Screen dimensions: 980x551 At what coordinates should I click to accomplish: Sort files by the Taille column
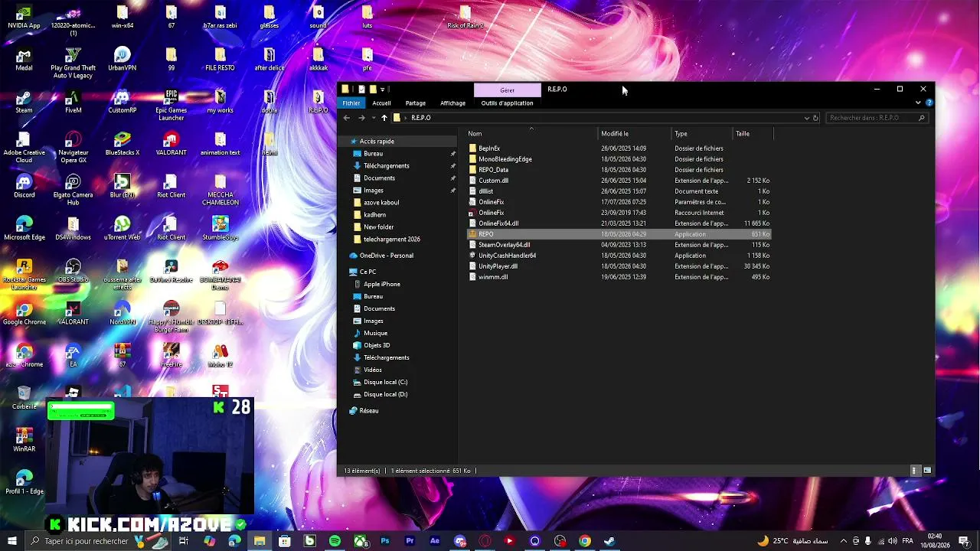click(753, 133)
